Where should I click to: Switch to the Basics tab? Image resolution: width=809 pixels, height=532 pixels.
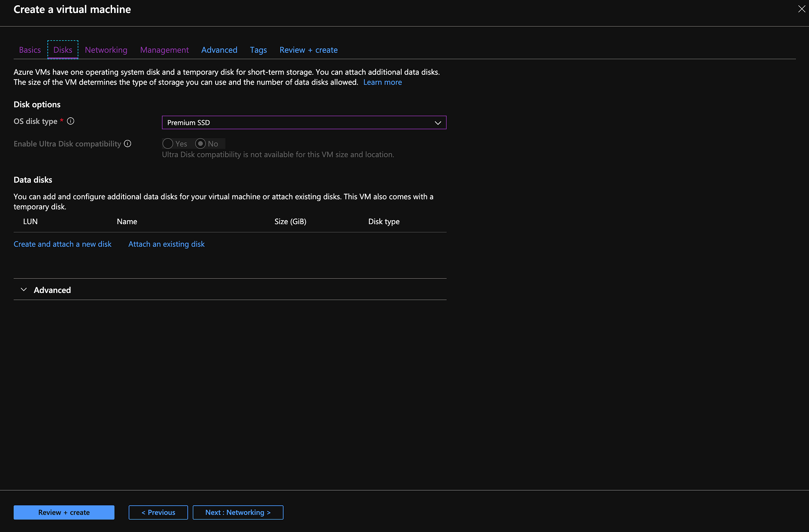[30, 50]
